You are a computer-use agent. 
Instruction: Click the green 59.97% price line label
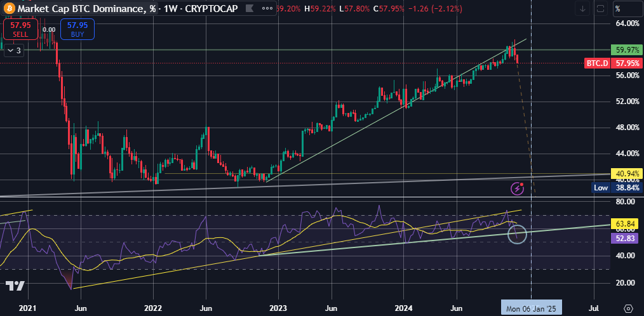[626, 50]
